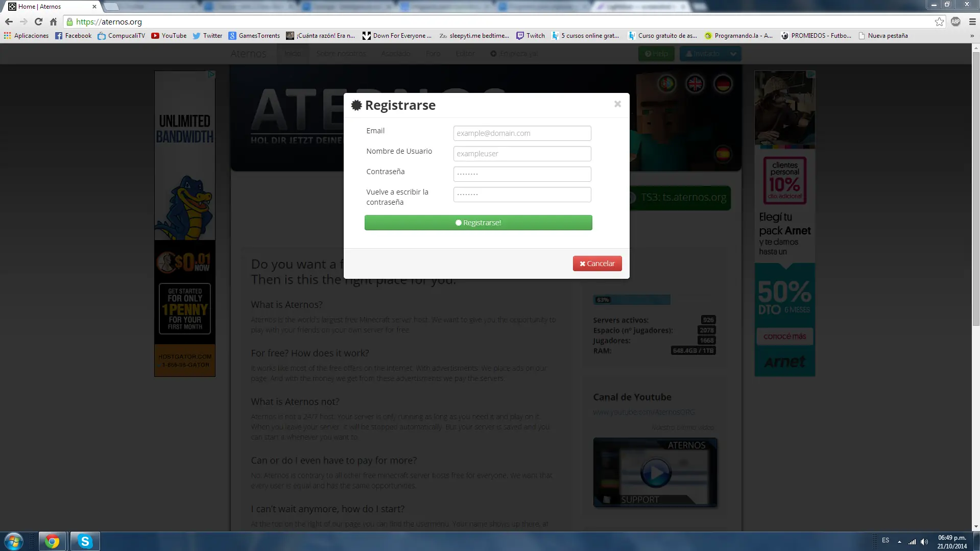Click the Chrome taskbar icon
Viewport: 980px width, 551px height.
click(52, 541)
